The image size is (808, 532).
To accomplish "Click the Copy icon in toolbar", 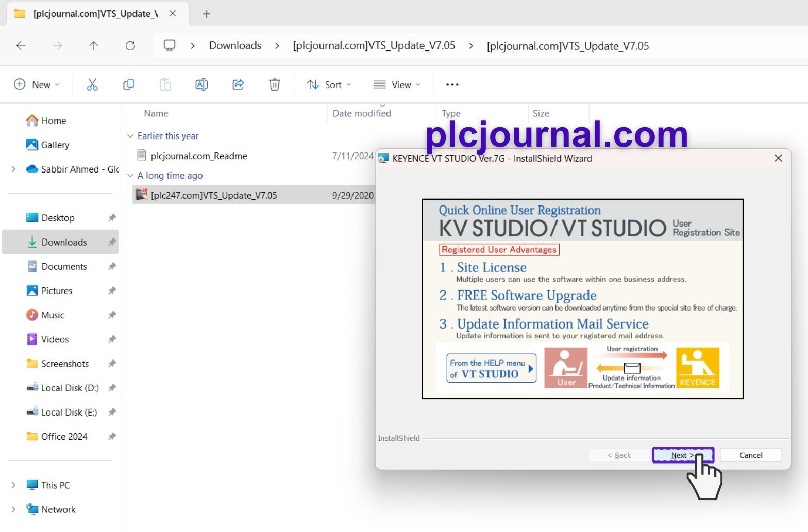I will coord(129,84).
